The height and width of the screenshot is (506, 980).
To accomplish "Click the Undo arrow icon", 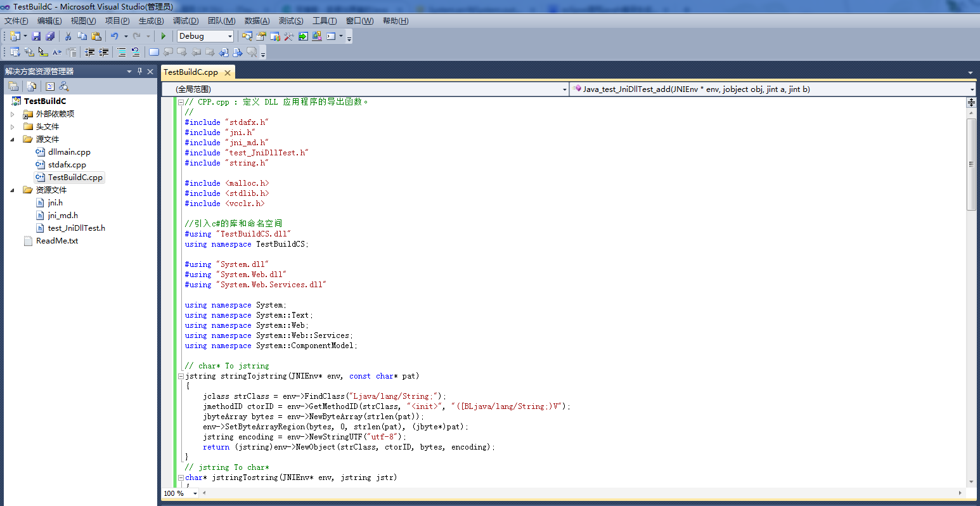I will tap(115, 36).
